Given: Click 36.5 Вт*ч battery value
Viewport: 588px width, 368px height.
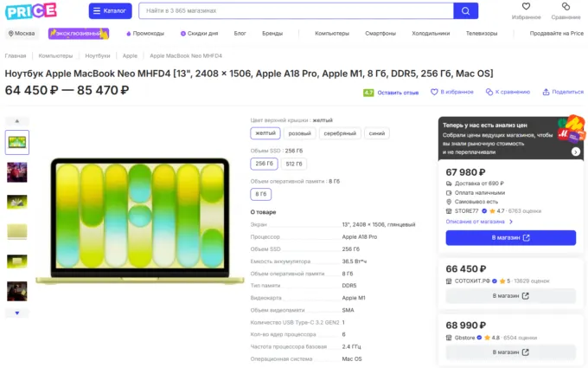Looking at the screenshot, I should (x=354, y=261).
